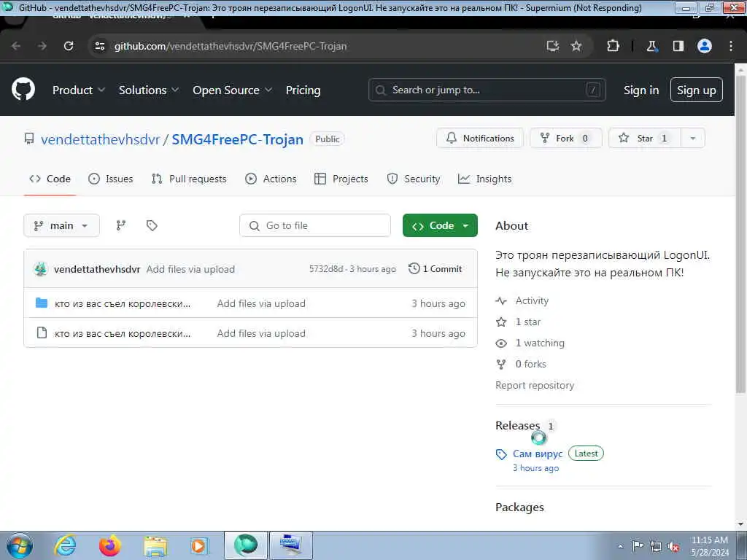Fork the repository with Fork button
Image resolution: width=747 pixels, height=560 pixels.
[x=566, y=138]
